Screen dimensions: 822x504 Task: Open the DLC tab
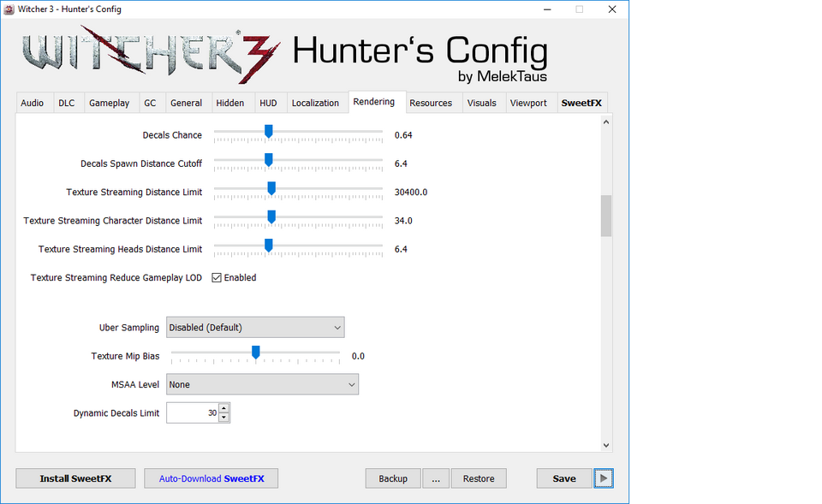click(x=67, y=104)
